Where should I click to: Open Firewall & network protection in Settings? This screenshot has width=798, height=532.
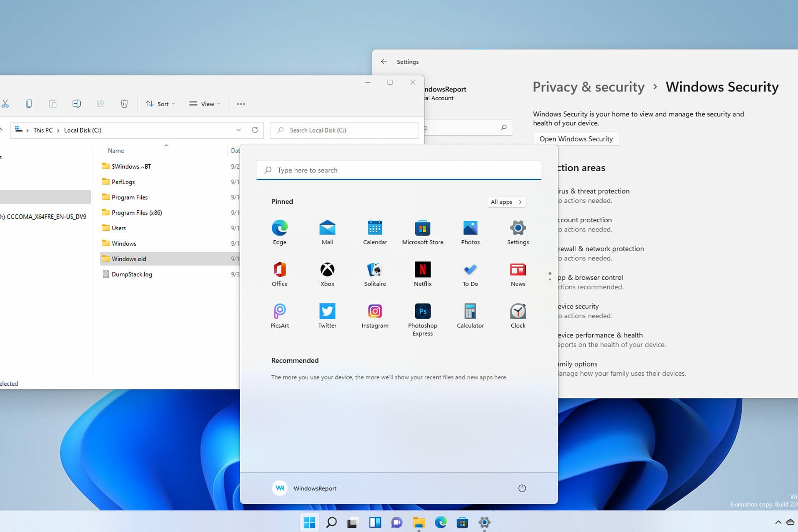601,253
